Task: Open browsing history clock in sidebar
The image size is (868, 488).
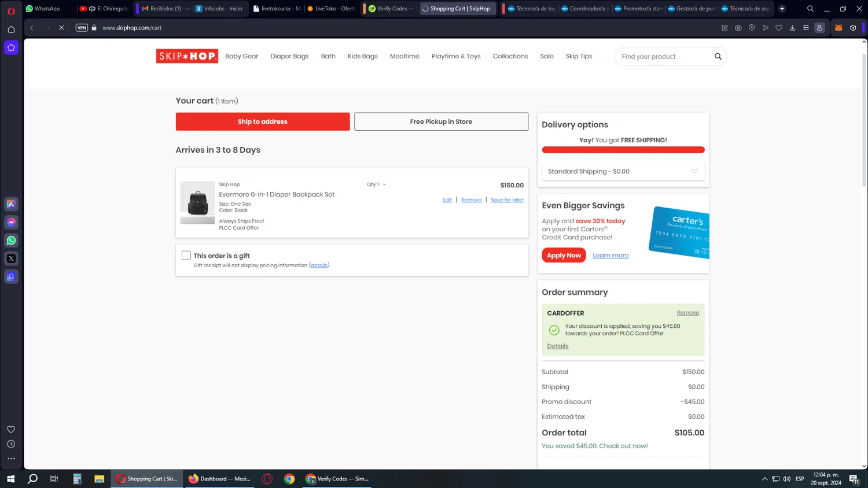Action: [x=11, y=444]
